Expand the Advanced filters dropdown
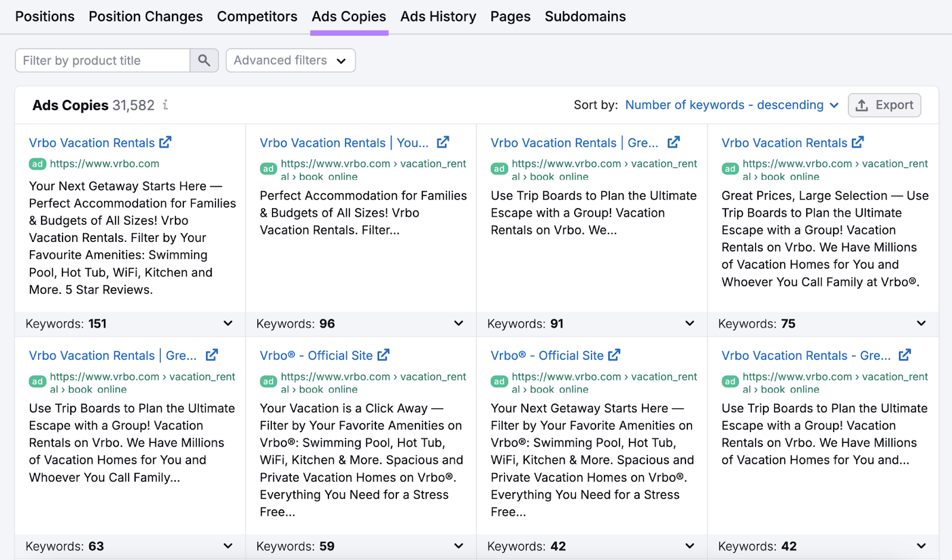The width and height of the screenshot is (952, 560). (290, 60)
